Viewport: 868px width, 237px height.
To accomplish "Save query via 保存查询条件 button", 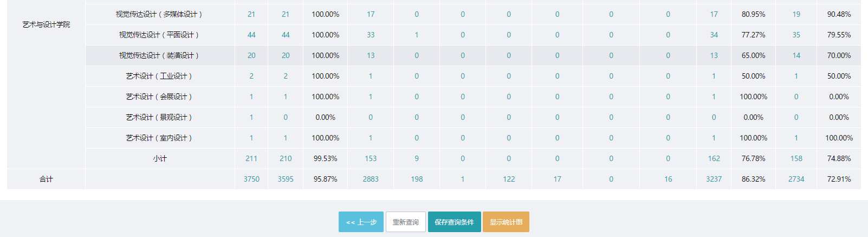I will tap(454, 222).
